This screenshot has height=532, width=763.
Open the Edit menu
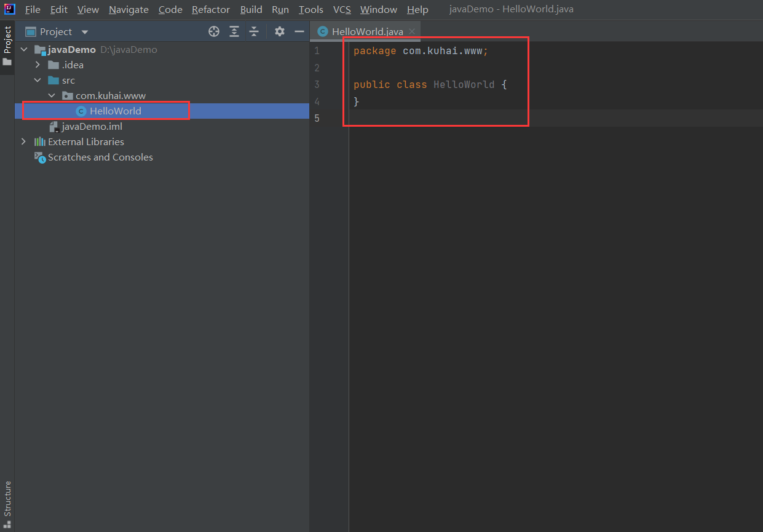click(59, 10)
